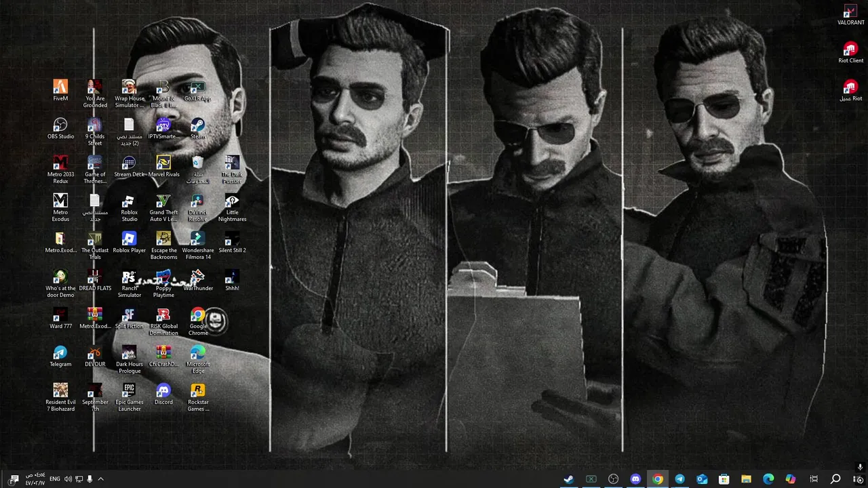
Task: Click the taskbar microphone icon
Action: pyautogui.click(x=90, y=479)
